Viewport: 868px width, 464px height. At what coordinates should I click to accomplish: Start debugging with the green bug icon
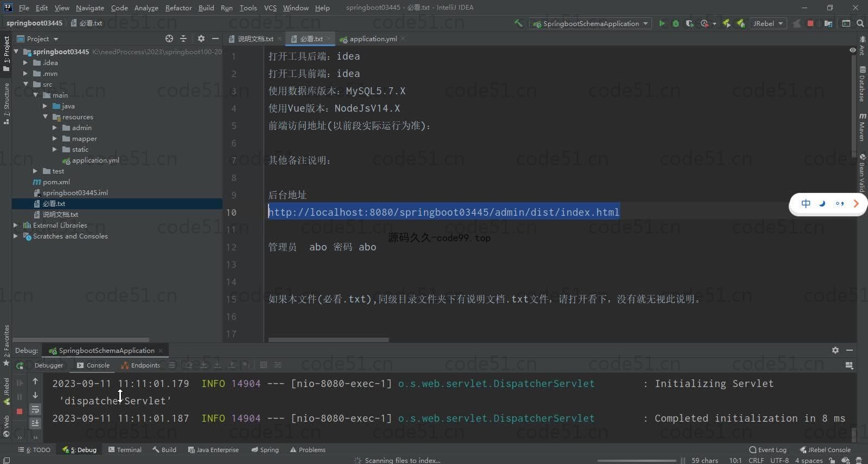pyautogui.click(x=675, y=23)
